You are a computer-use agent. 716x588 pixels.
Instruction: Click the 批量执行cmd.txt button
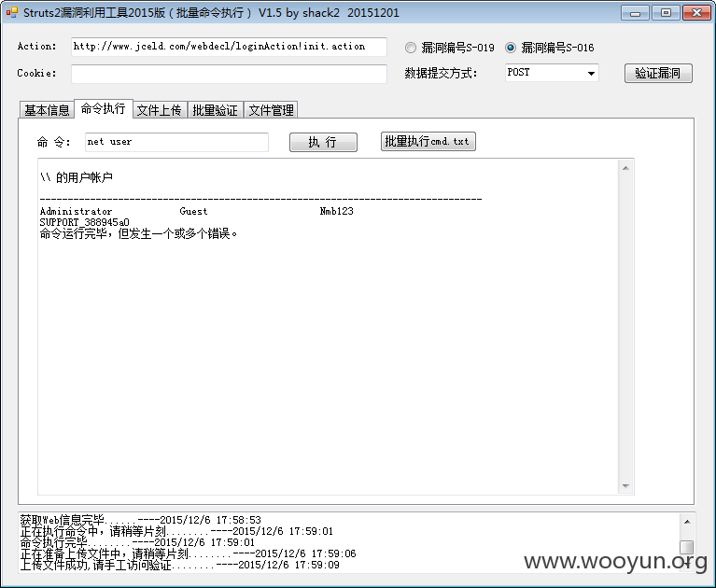tap(428, 142)
